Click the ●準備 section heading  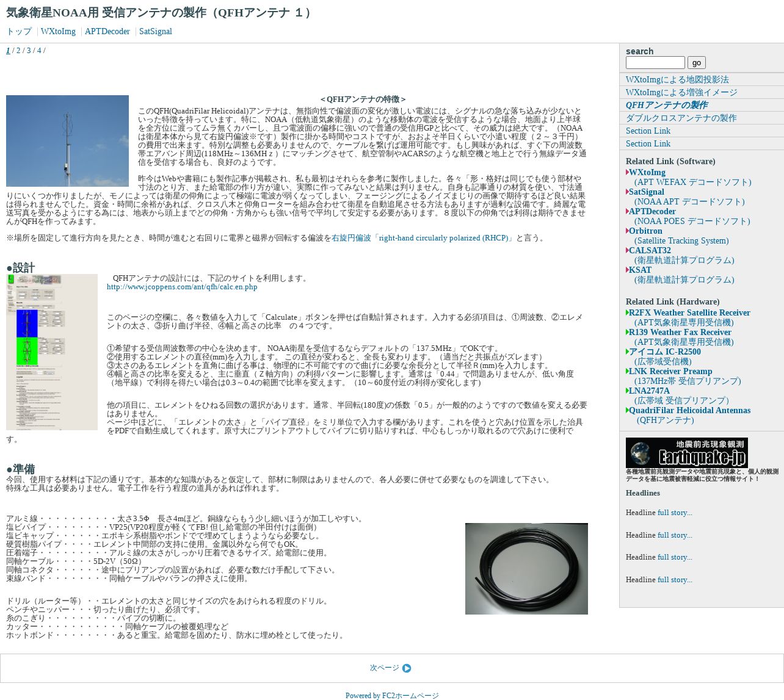(21, 469)
